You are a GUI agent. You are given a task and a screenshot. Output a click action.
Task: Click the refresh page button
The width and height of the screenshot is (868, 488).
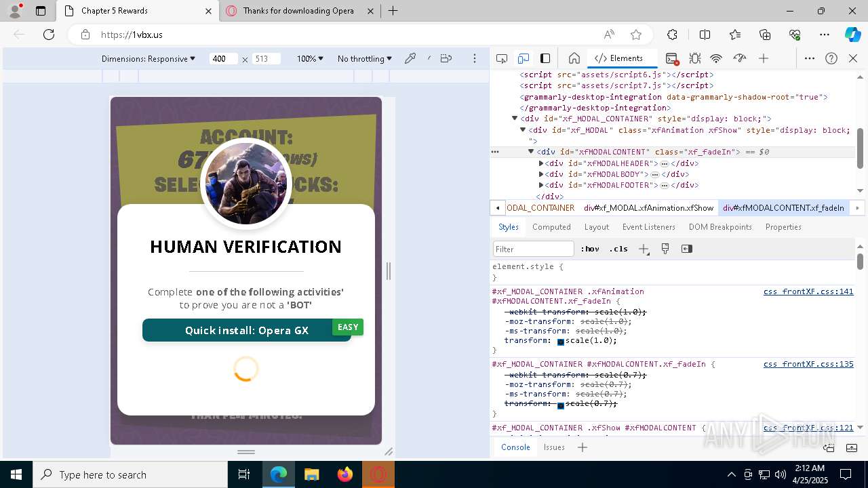pyautogui.click(x=49, y=35)
